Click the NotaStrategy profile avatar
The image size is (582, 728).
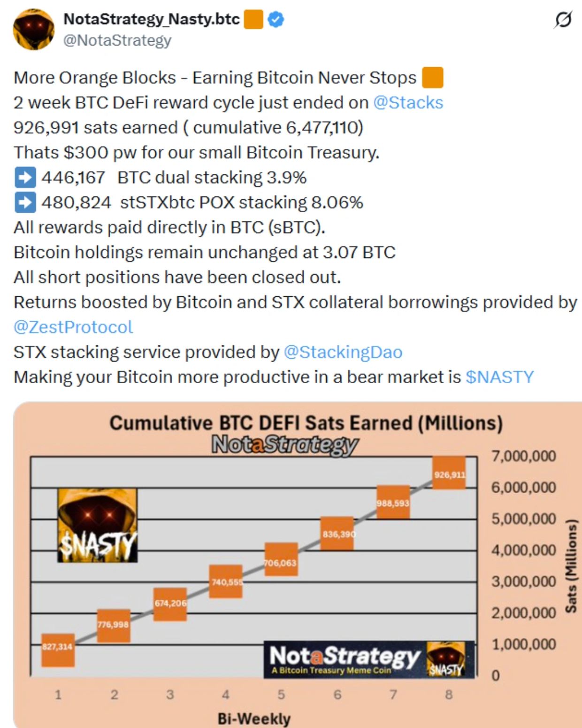(x=34, y=29)
